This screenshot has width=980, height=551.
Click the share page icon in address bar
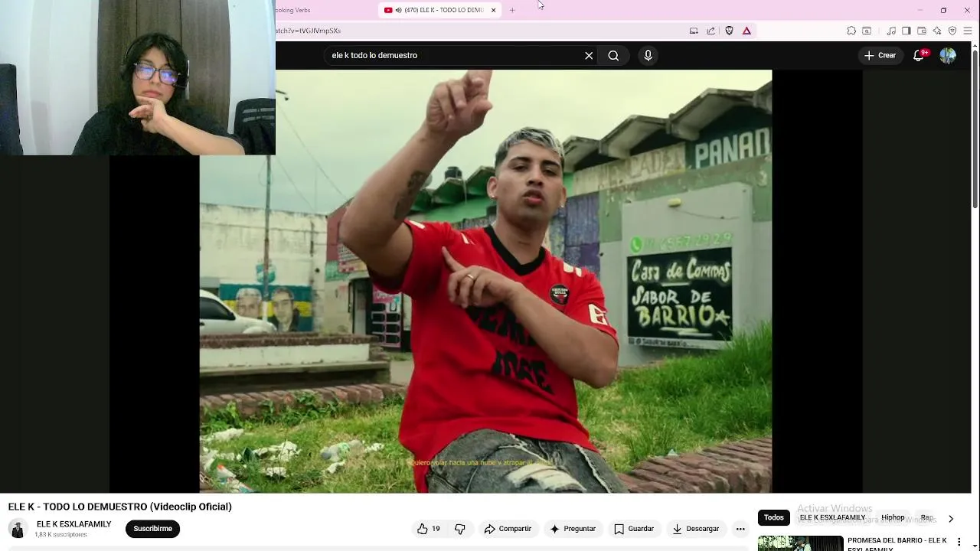710,31
